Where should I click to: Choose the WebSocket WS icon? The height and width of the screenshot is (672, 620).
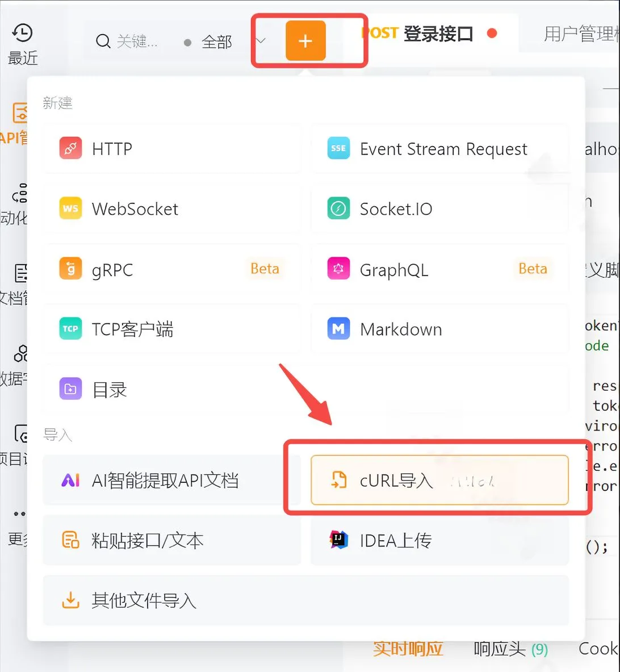[70, 208]
